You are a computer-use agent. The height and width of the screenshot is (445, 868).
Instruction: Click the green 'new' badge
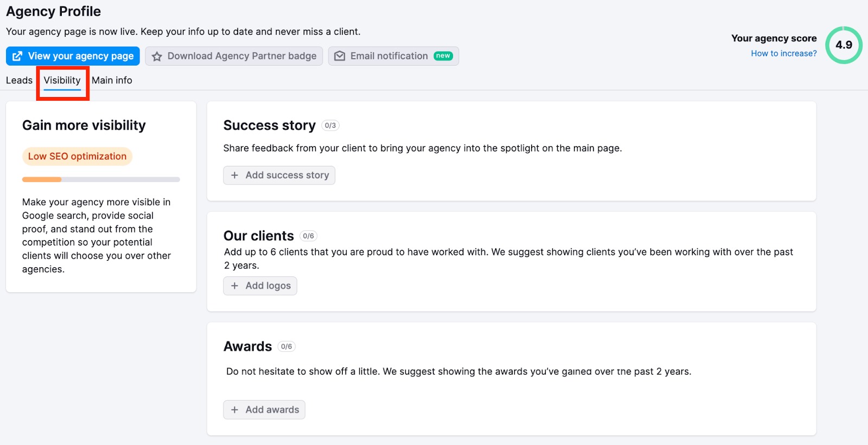point(443,56)
